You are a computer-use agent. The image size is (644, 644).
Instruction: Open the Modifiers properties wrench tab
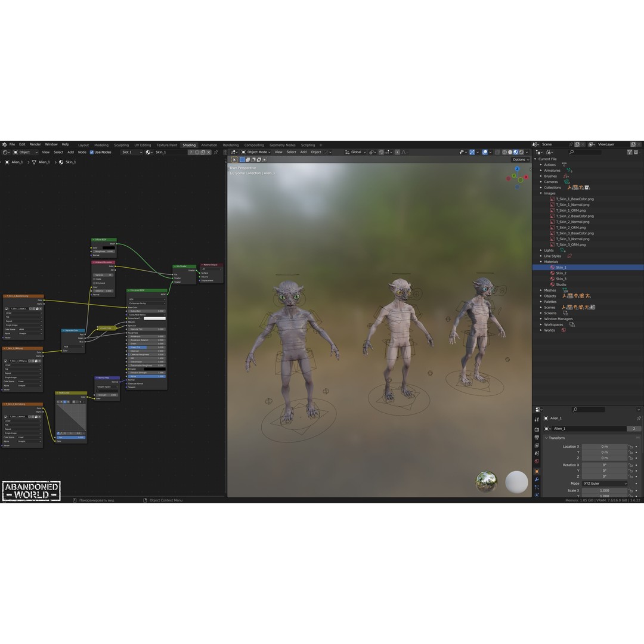(x=537, y=479)
